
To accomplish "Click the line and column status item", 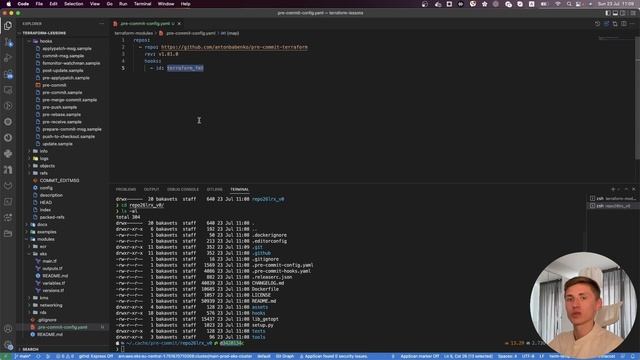I will pos(468,356).
